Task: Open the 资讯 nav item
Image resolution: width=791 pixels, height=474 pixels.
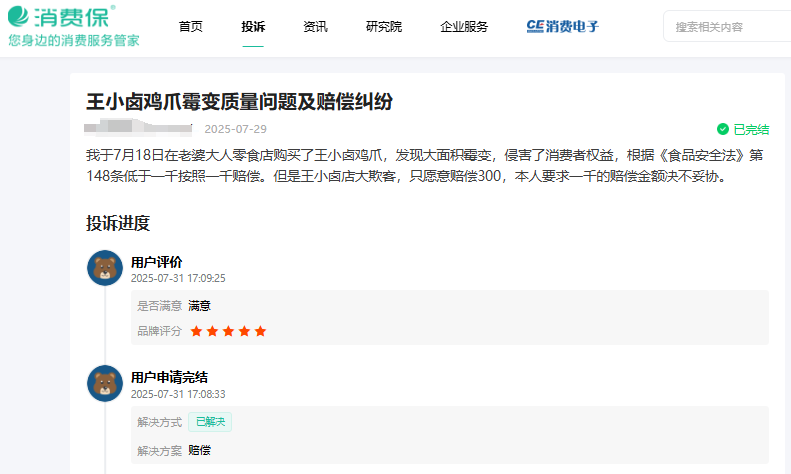Action: pyautogui.click(x=315, y=27)
